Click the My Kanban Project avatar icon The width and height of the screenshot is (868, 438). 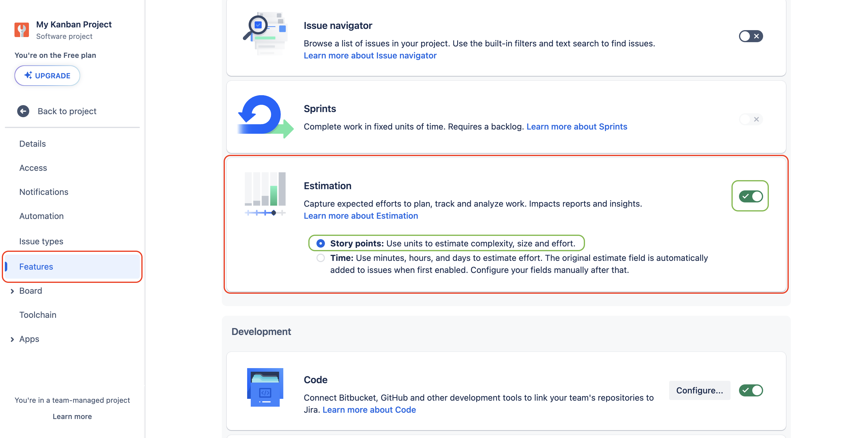[x=22, y=30]
